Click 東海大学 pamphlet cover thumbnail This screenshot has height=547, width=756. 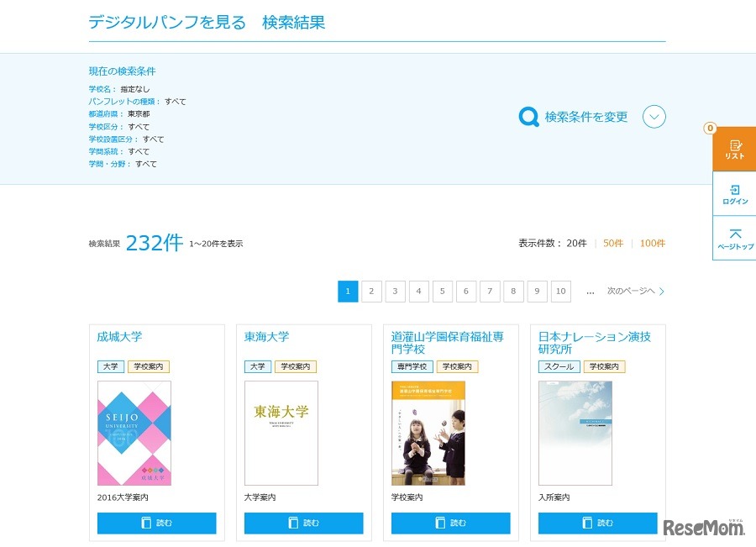tap(281, 434)
